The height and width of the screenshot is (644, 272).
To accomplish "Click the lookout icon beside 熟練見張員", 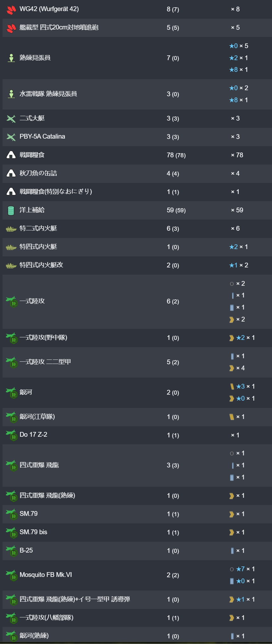I will point(11,58).
